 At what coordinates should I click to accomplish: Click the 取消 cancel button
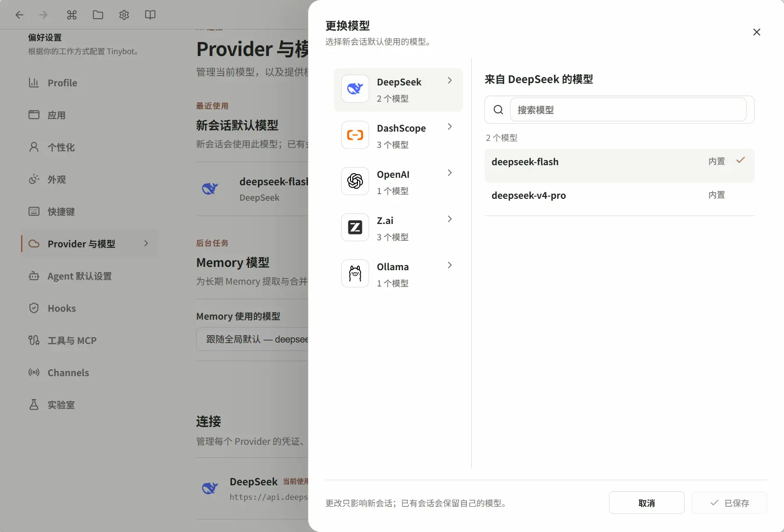(646, 503)
